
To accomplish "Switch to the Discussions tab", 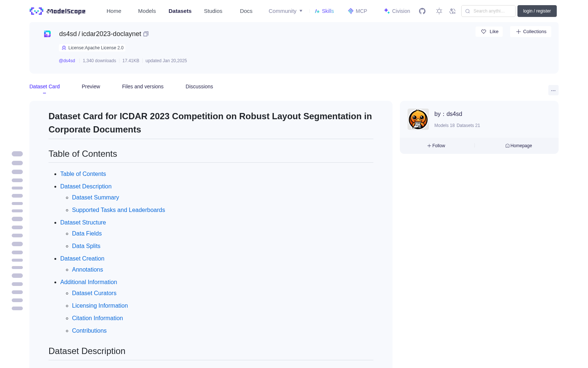I will (x=199, y=86).
